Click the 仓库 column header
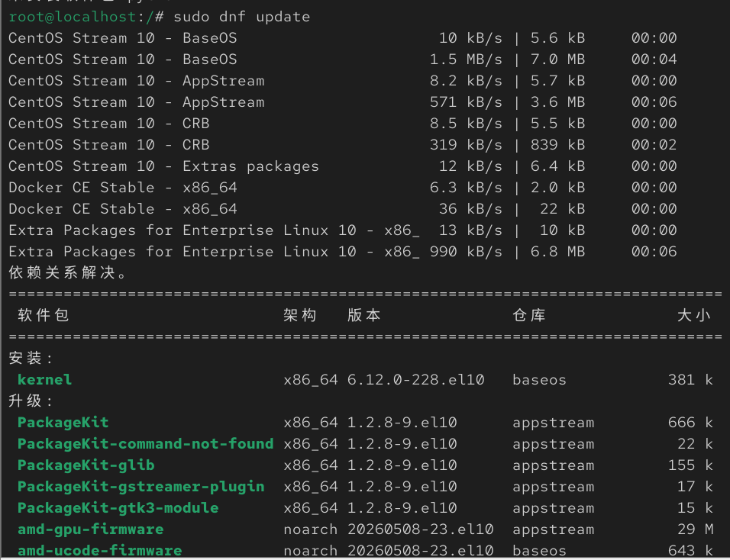The height and width of the screenshot is (560, 730). pyautogui.click(x=529, y=315)
